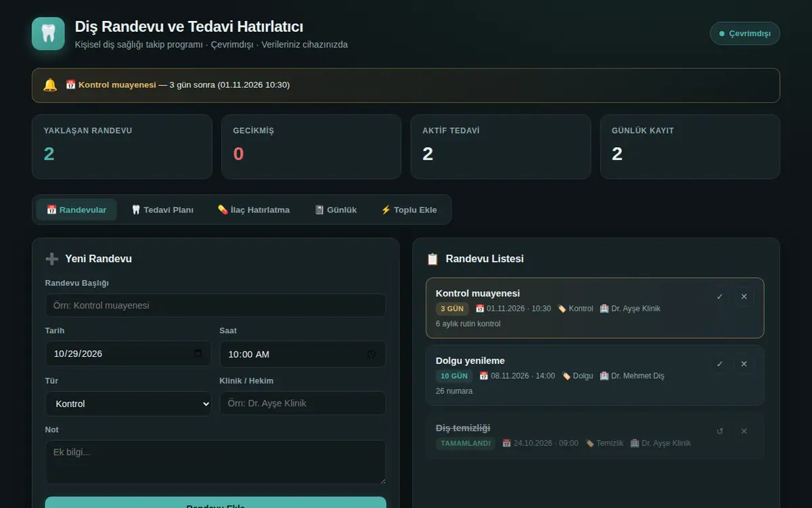Delete the Diş temizliği appointment
Screen dimensions: 812x508
click(744, 431)
